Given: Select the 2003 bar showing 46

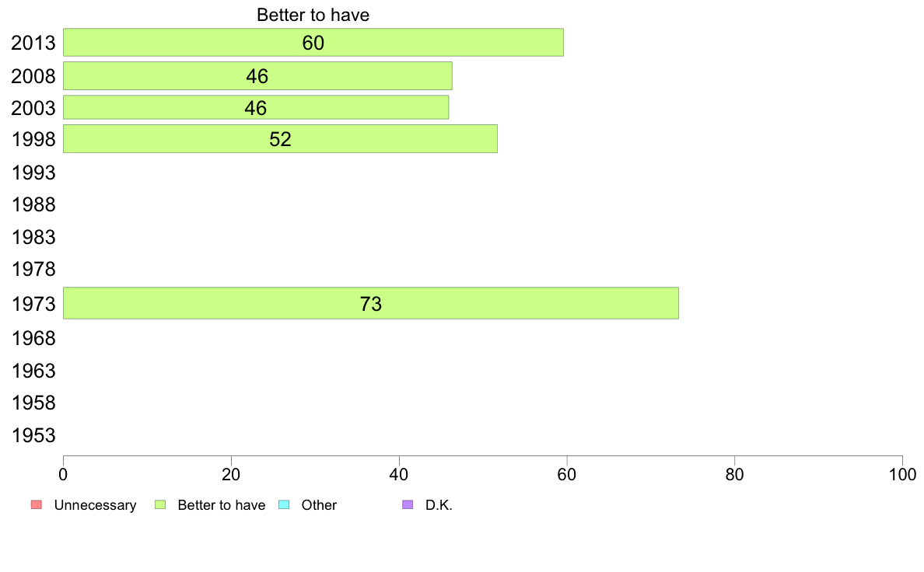Looking at the screenshot, I should pyautogui.click(x=256, y=108).
